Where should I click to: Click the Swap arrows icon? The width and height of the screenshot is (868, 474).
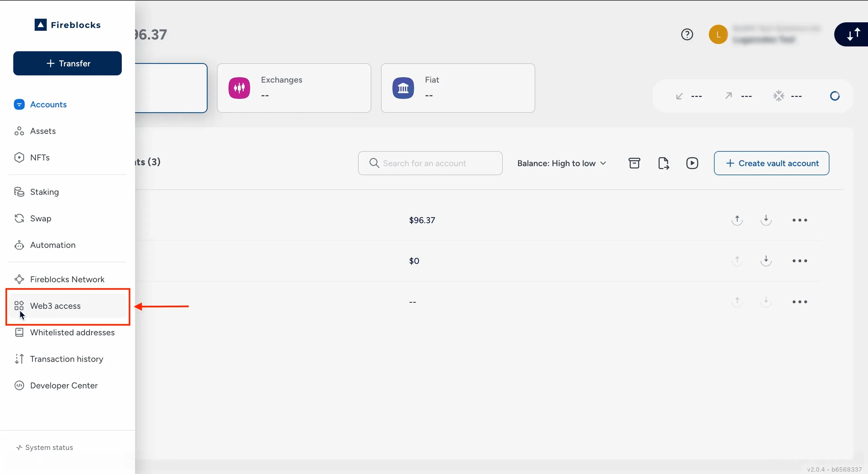(19, 219)
